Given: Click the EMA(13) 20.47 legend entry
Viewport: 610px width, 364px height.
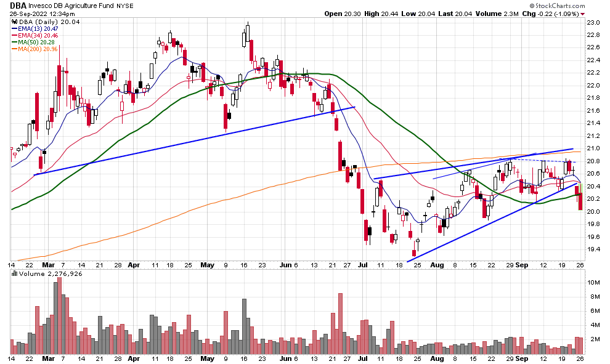Looking at the screenshot, I should pos(35,29).
